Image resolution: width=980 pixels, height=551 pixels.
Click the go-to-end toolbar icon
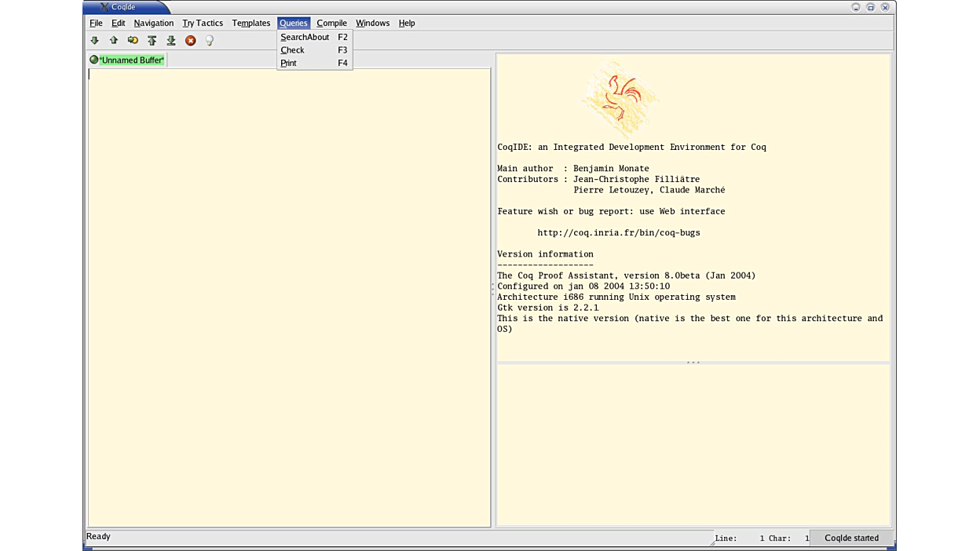(171, 40)
